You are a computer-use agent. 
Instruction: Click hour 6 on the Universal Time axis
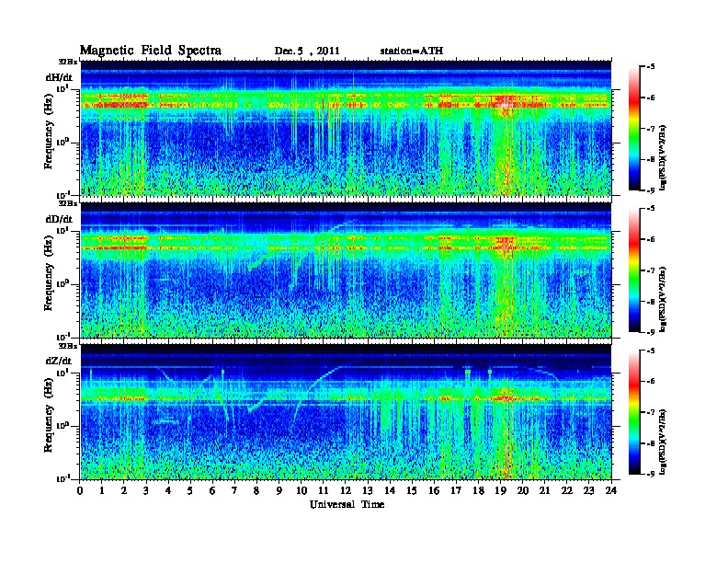point(212,491)
